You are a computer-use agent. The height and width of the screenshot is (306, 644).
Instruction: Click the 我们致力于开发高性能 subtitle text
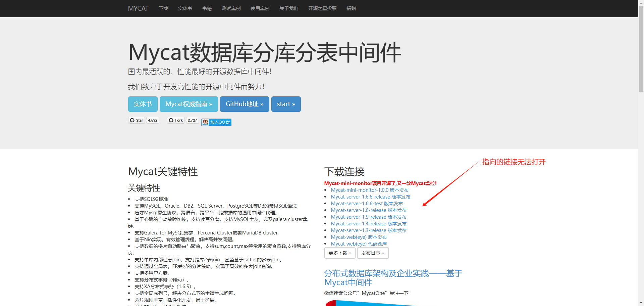(x=197, y=87)
